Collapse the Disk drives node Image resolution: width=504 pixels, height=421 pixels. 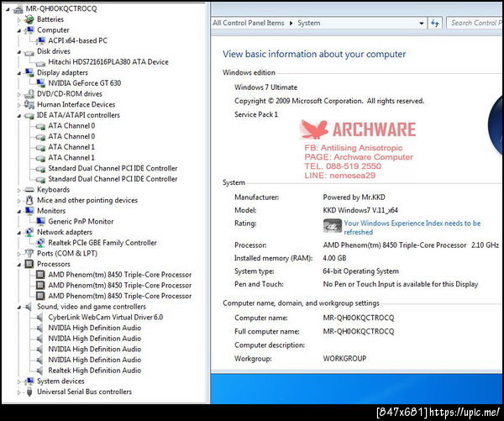pyautogui.click(x=19, y=52)
